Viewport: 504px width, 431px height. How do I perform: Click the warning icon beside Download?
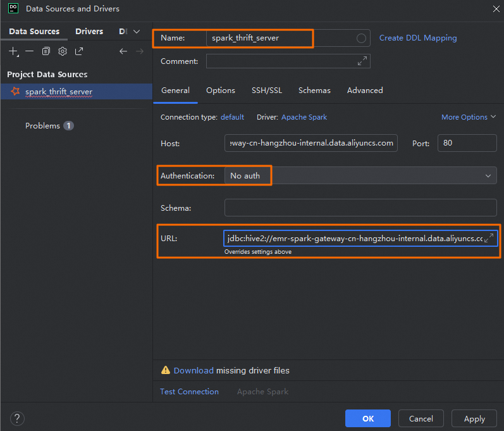166,370
